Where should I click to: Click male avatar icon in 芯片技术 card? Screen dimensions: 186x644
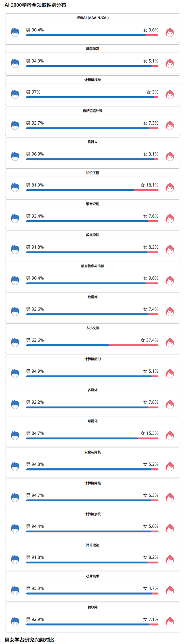tap(15, 591)
